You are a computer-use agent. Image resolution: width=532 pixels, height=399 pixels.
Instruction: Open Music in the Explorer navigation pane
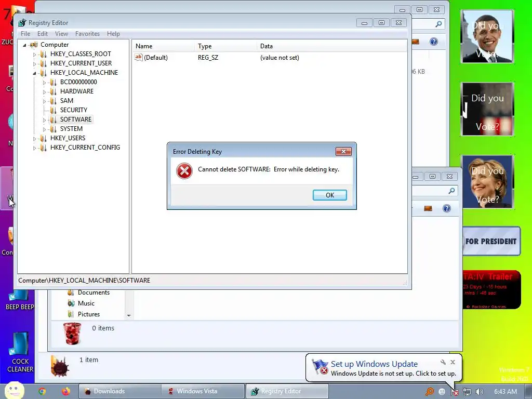click(86, 303)
